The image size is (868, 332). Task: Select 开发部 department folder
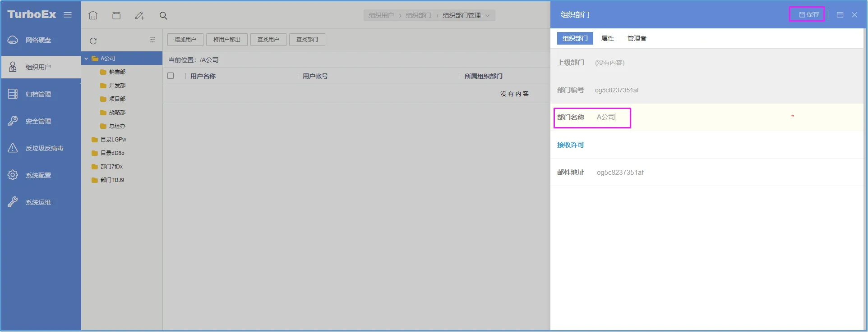click(117, 86)
